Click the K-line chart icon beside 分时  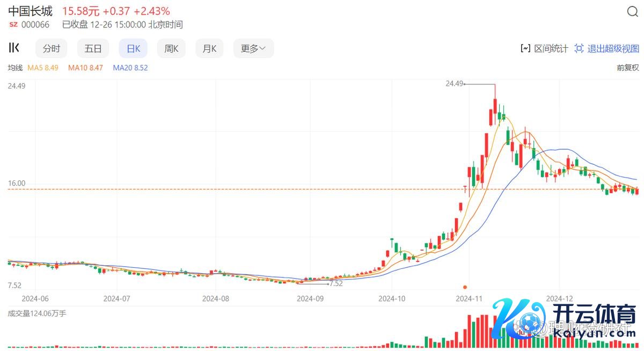[14, 48]
